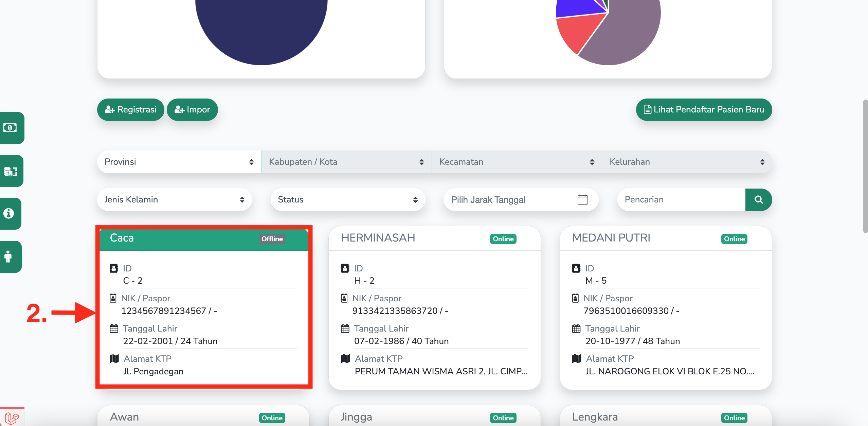Image resolution: width=868 pixels, height=426 pixels.
Task: Click the calendar icon in date range field
Action: pos(582,199)
